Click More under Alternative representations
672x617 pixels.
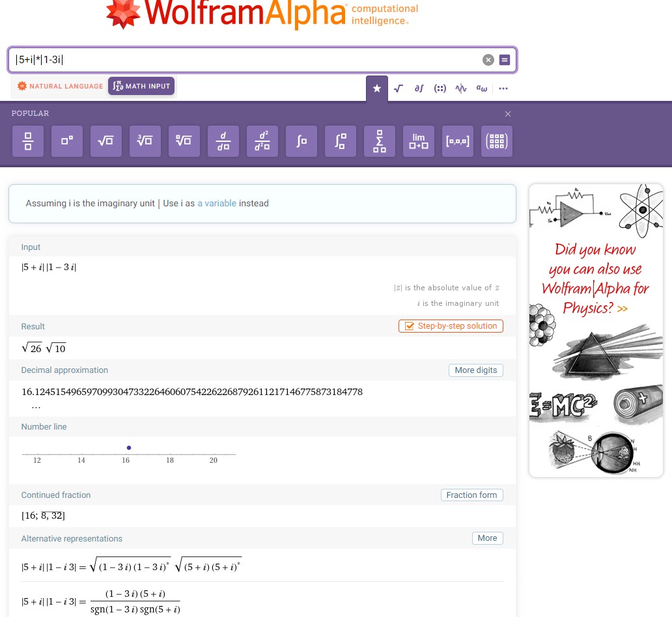[488, 538]
